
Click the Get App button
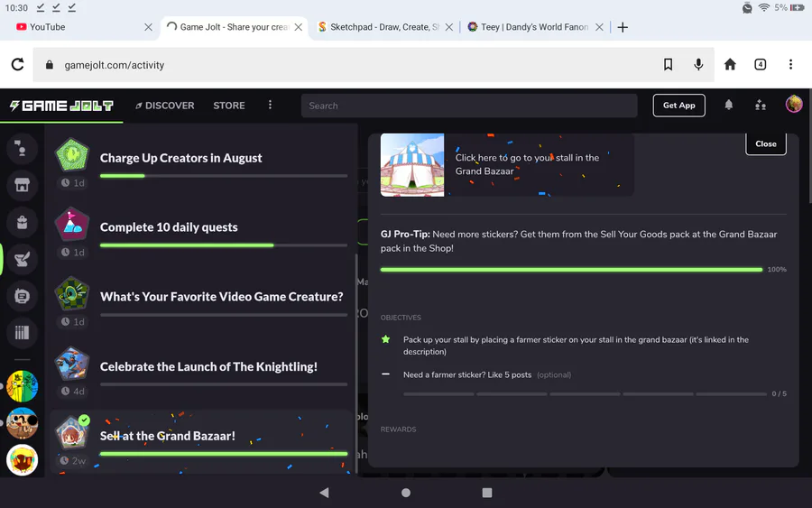click(678, 106)
